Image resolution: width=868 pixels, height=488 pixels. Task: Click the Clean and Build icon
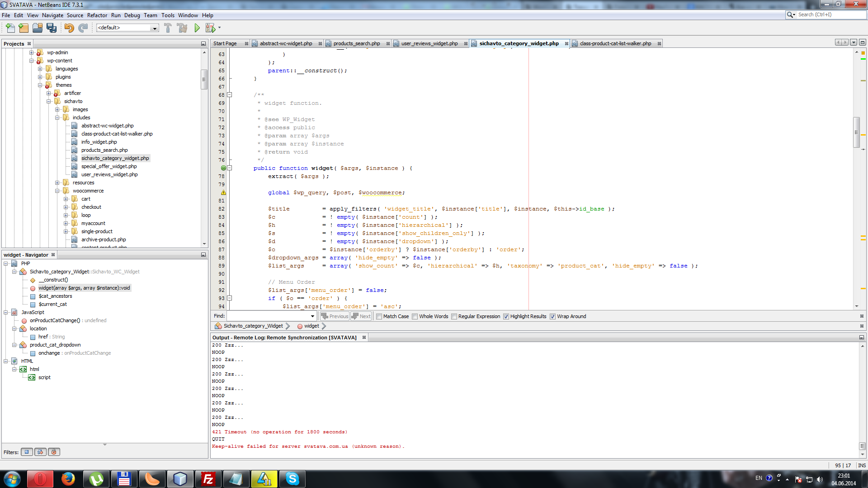pyautogui.click(x=182, y=28)
